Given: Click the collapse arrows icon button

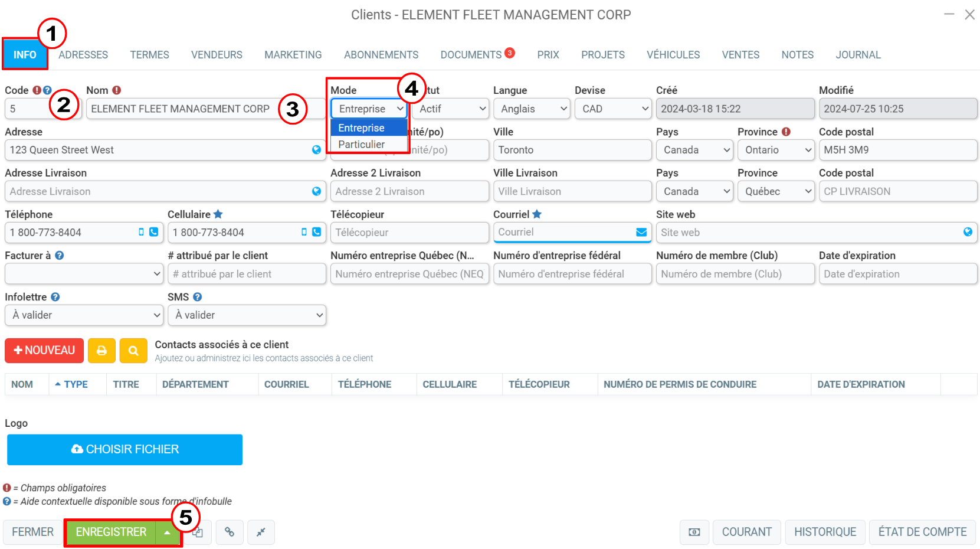Looking at the screenshot, I should point(261,532).
